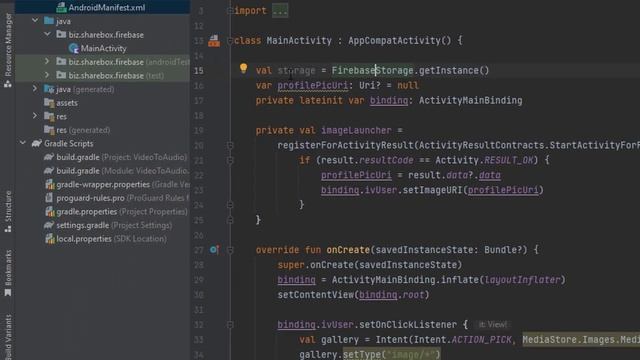Click the Gradle Scripts elephant icon

(37, 143)
